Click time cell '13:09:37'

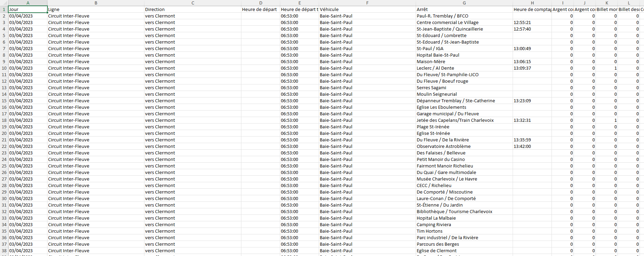[532, 68]
